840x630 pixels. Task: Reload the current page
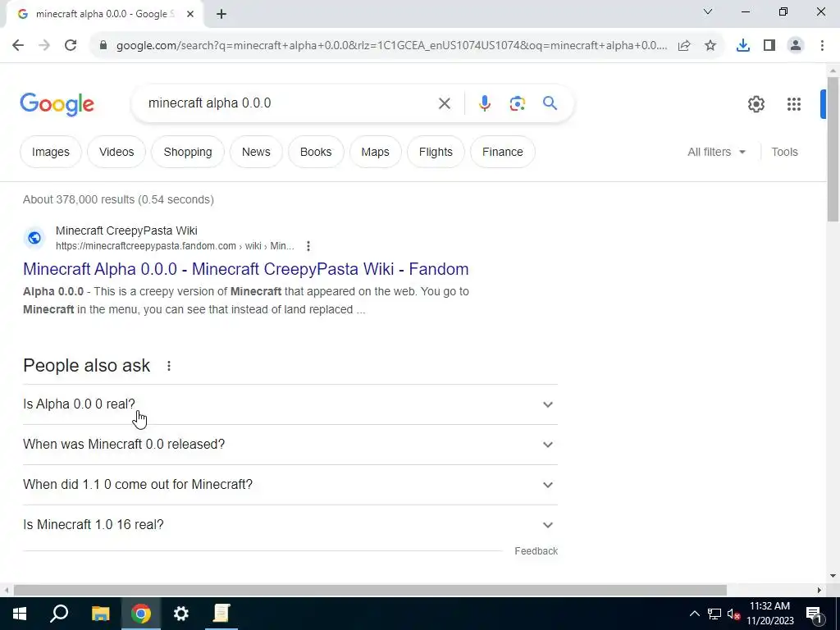coord(71,46)
